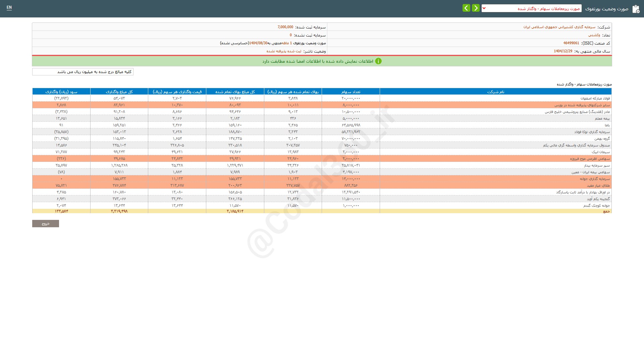Select the فولاد مبارکه اصفهان row
This screenshot has width=644, height=362.
(595, 99)
